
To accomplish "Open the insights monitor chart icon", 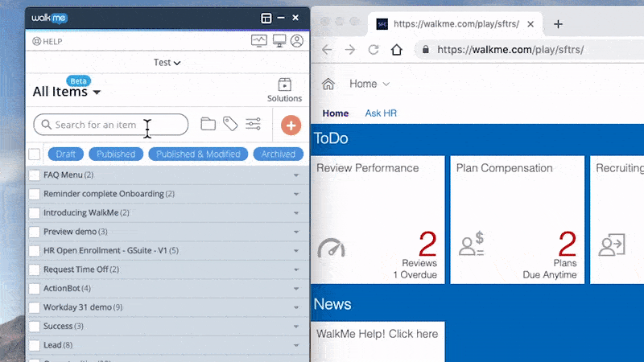I will coord(258,41).
